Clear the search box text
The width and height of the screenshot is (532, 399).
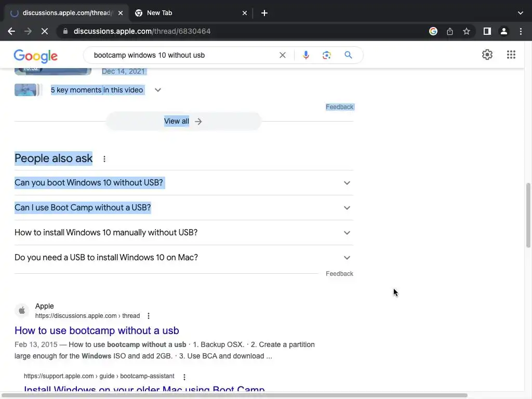[x=282, y=55]
